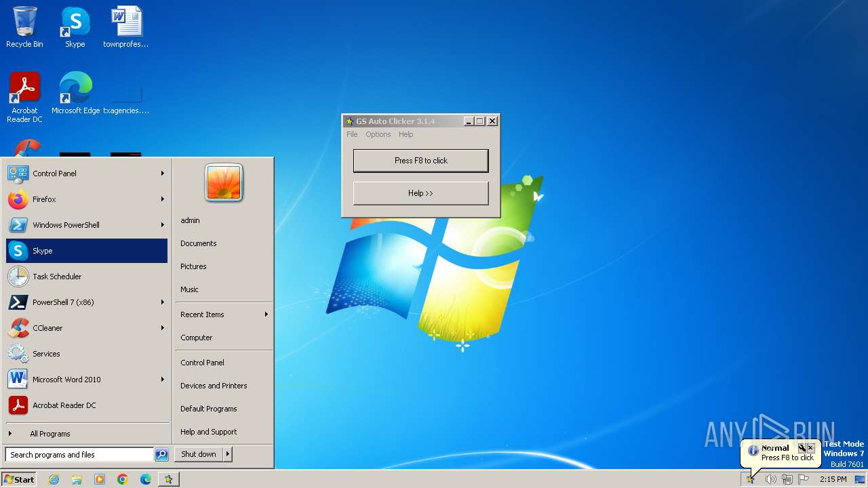This screenshot has height=488, width=868.
Task: Open Task Scheduler from Start menu
Action: pos(87,277)
